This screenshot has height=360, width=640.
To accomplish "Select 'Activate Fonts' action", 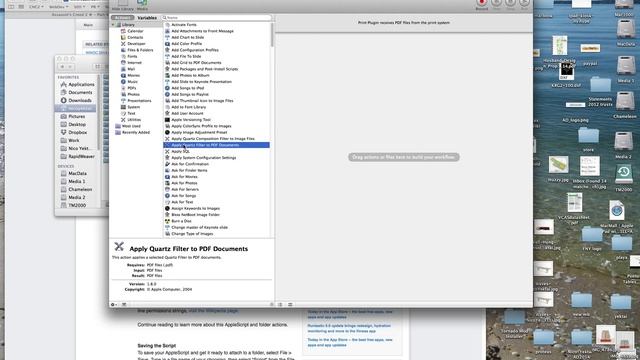I will click(184, 25).
